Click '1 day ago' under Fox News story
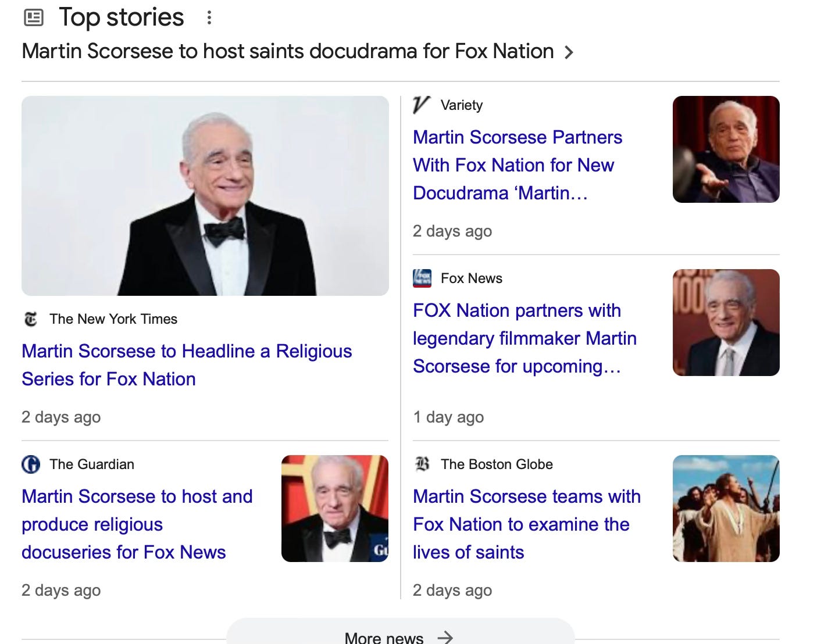 click(448, 417)
